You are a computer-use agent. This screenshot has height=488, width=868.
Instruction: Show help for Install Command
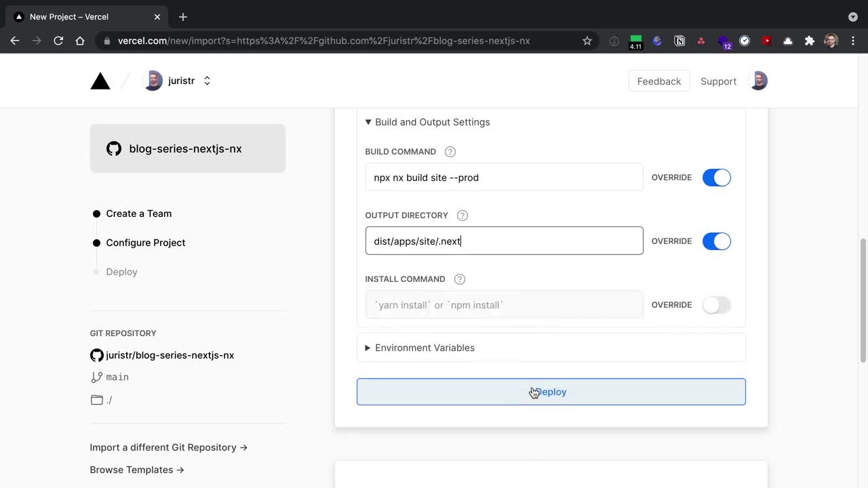(460, 279)
